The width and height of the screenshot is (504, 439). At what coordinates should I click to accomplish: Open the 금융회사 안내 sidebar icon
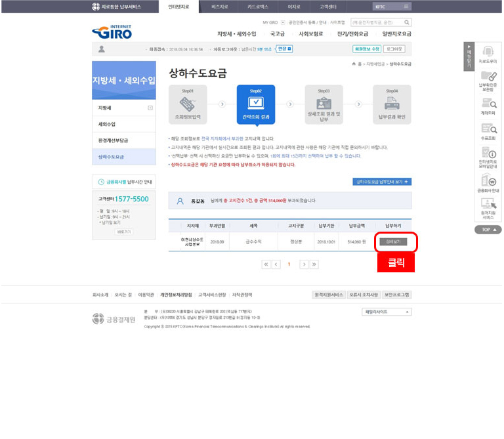tap(488, 183)
